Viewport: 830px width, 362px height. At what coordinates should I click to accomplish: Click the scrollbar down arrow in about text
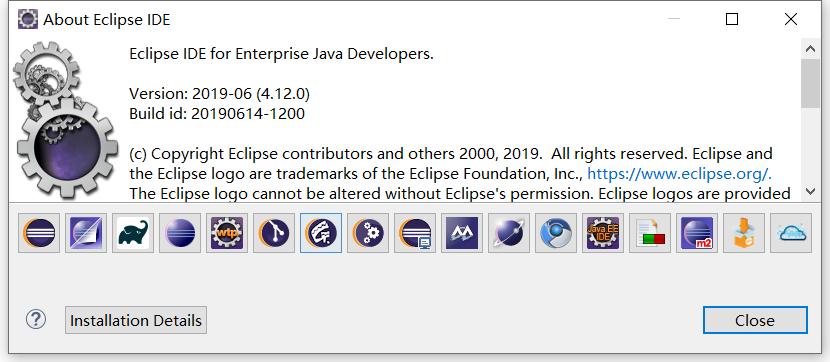tap(810, 191)
